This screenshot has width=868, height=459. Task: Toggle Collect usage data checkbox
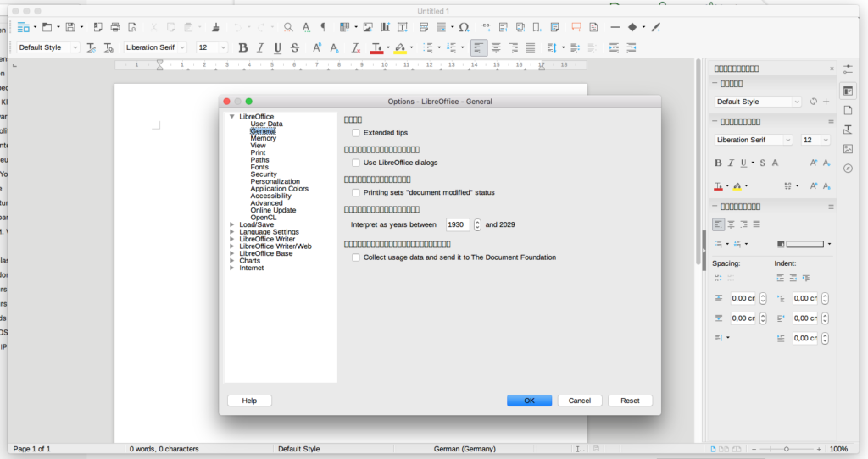(x=356, y=257)
